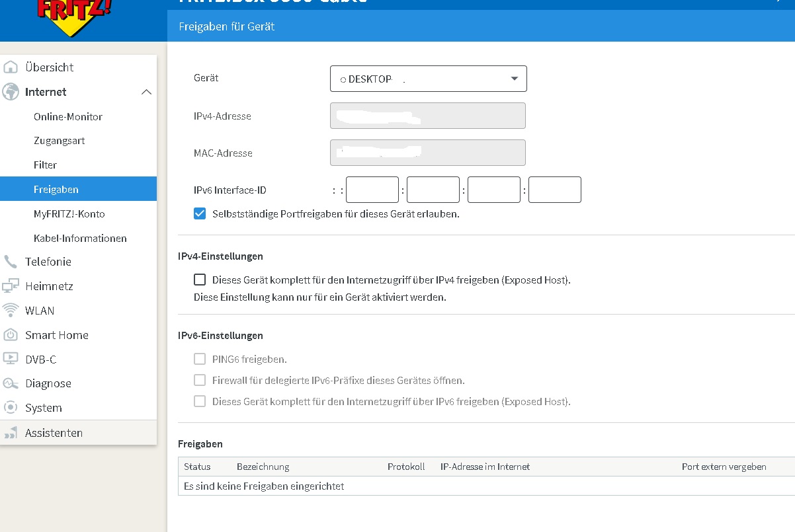Click the Übersicht home icon

(x=11, y=67)
